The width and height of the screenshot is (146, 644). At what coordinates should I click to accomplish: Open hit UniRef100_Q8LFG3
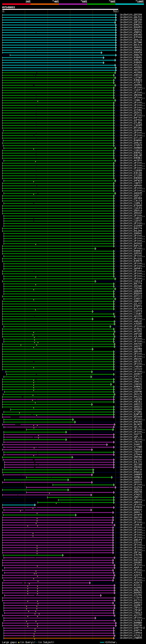pyautogui.click(x=131, y=17)
